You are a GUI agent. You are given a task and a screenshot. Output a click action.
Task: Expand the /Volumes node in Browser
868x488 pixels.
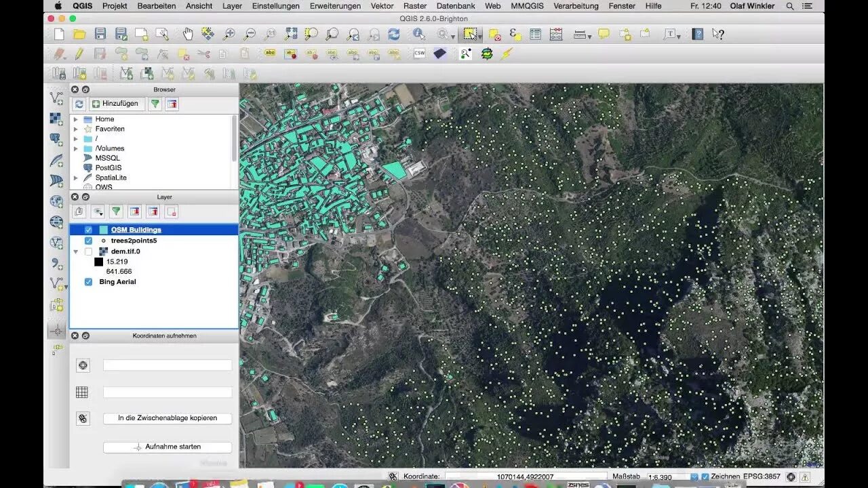(76, 148)
